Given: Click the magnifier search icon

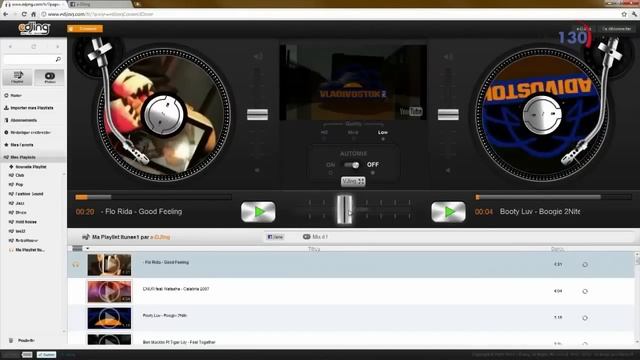Looking at the screenshot, I should pyautogui.click(x=58, y=60).
